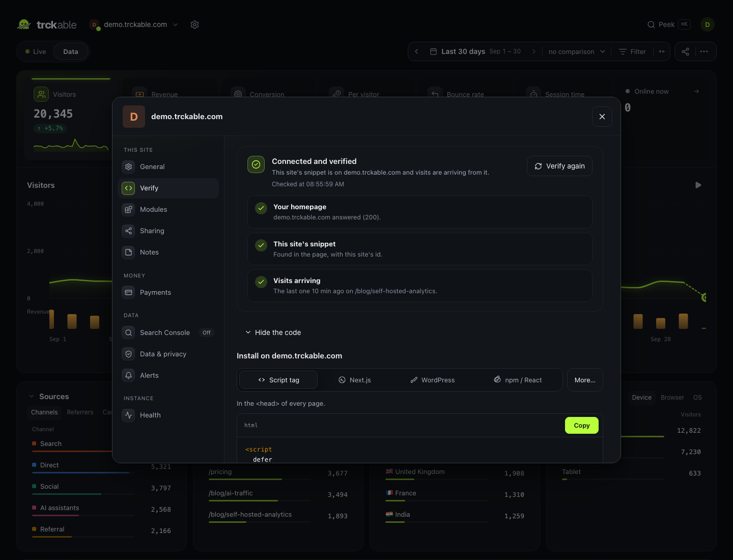This screenshot has width=733, height=560.
Task: Click the /blog/ai-traffic page row
Action: [x=278, y=494]
